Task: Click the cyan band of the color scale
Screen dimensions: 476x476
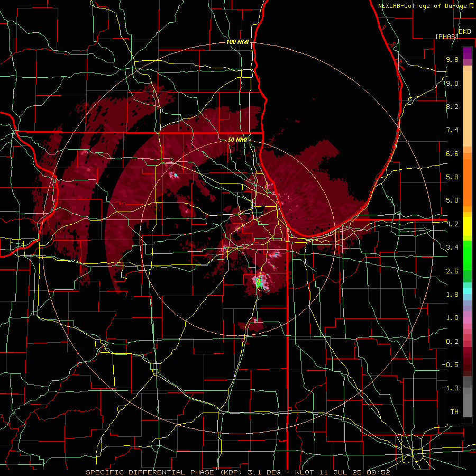Action: pos(467,291)
